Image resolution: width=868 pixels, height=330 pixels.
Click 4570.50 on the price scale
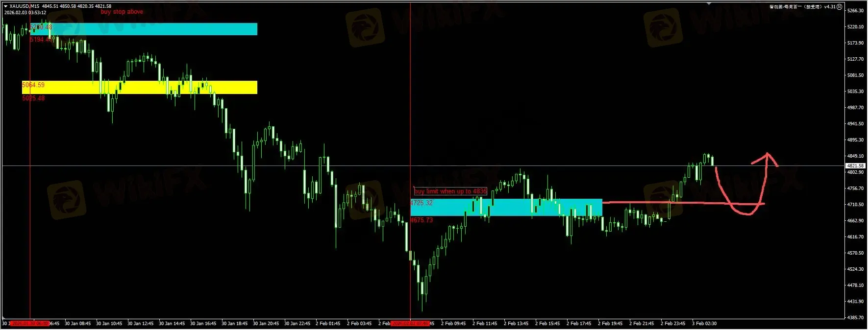click(855, 253)
